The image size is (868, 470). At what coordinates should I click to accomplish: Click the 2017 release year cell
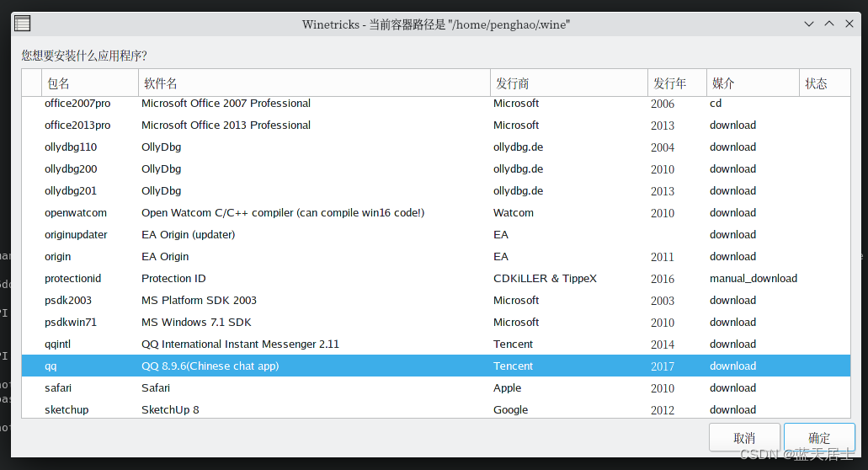pos(663,366)
